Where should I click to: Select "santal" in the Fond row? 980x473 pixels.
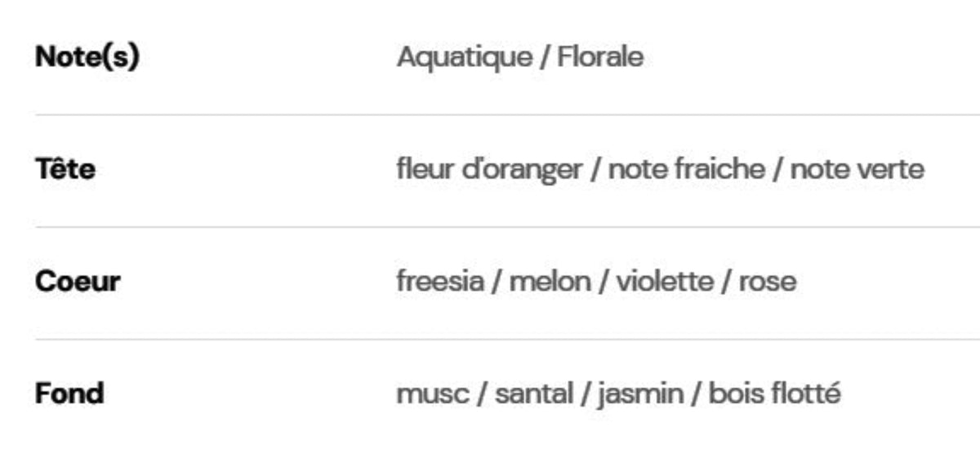coord(534,394)
